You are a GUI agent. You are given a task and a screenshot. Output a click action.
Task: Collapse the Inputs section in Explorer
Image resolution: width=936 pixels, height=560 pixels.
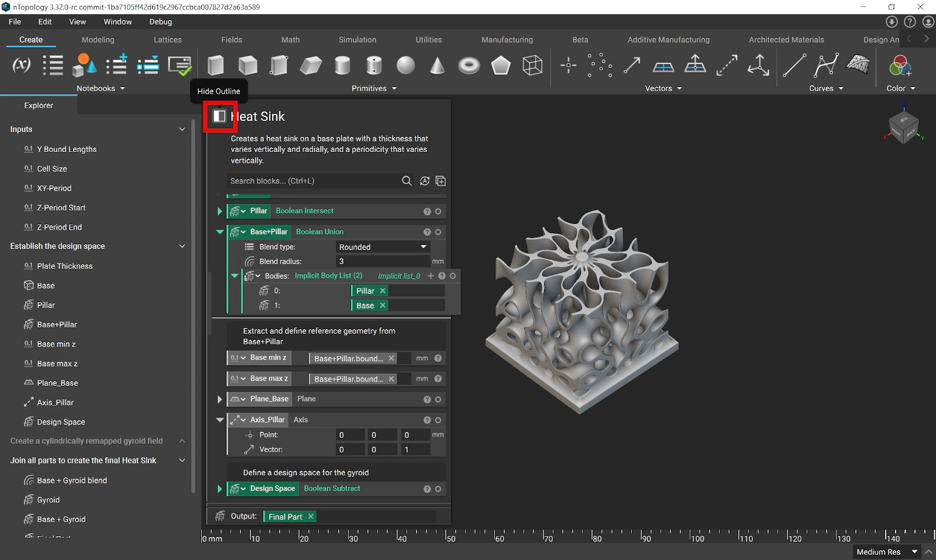click(x=182, y=129)
